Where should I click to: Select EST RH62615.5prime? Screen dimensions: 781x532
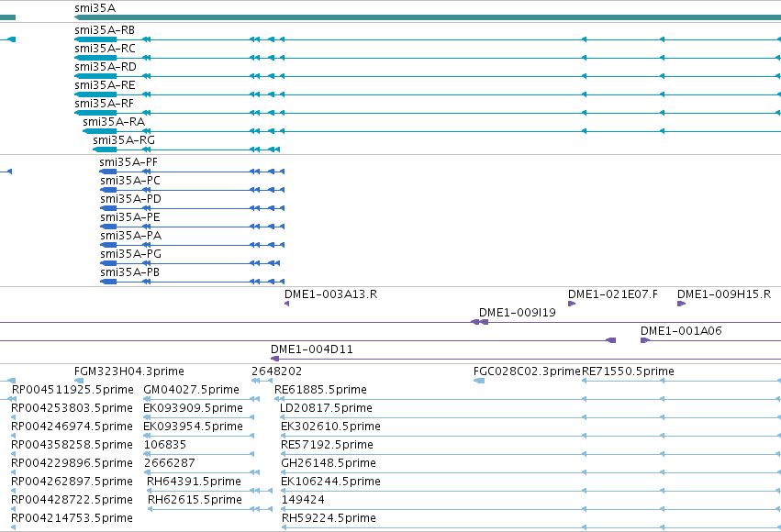coord(195,500)
